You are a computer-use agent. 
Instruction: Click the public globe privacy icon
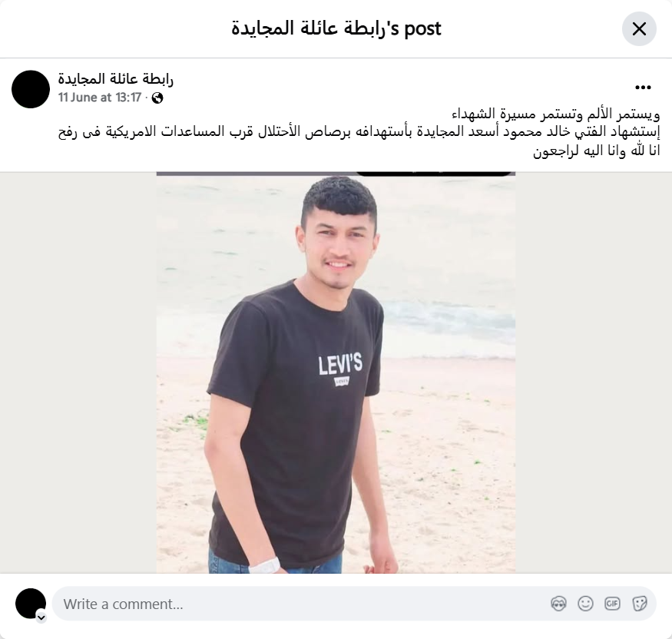(157, 98)
